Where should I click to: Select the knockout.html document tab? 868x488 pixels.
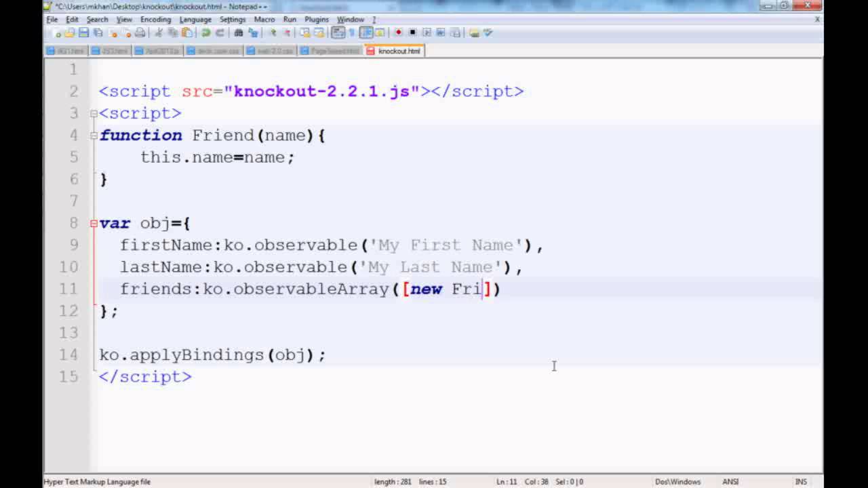click(x=395, y=51)
